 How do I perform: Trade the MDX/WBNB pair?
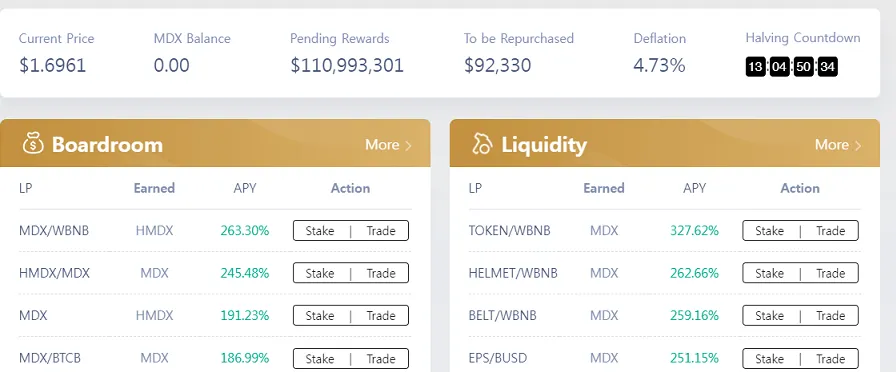381,231
